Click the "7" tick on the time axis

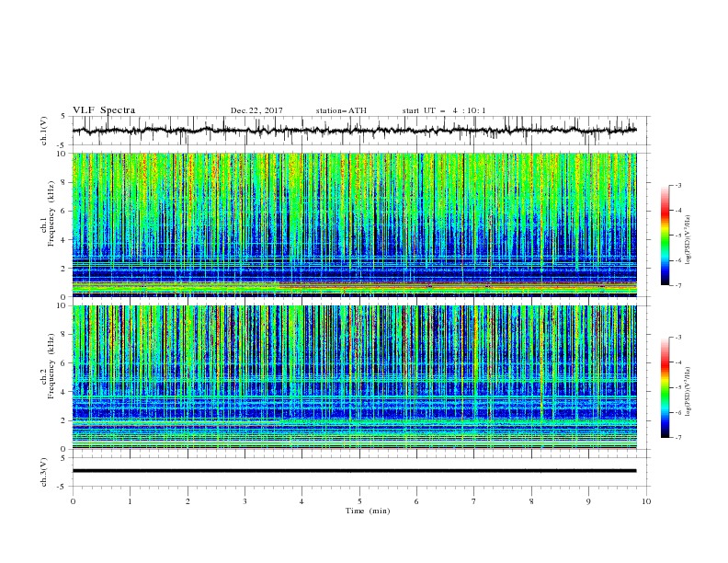(474, 501)
